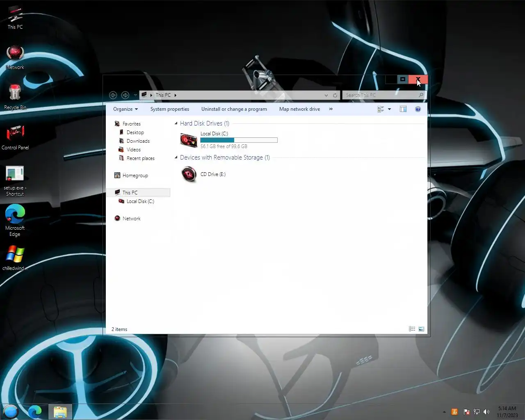Screen dimensions: 525x420
Task: Click the This PC breadcrumb in address bar
Action: coord(163,95)
